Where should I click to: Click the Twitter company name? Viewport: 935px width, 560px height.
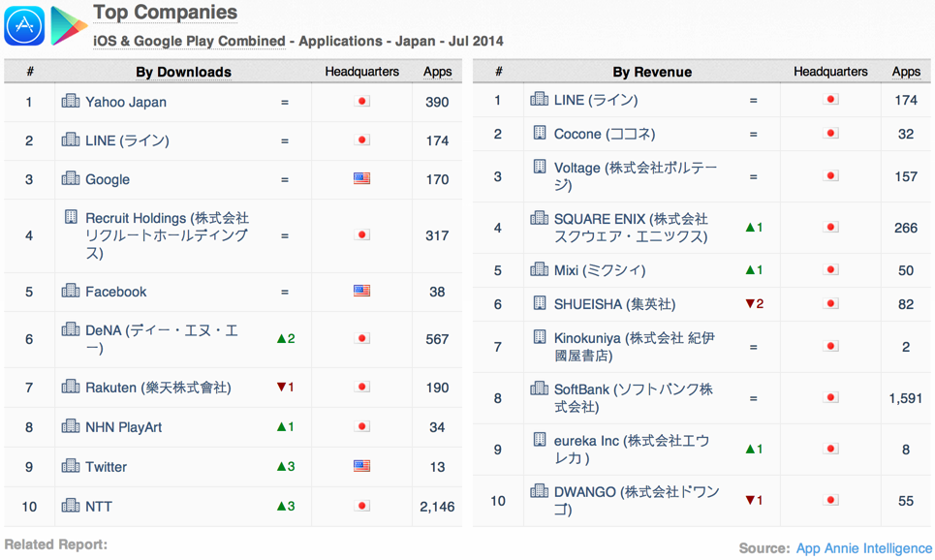click(x=107, y=467)
